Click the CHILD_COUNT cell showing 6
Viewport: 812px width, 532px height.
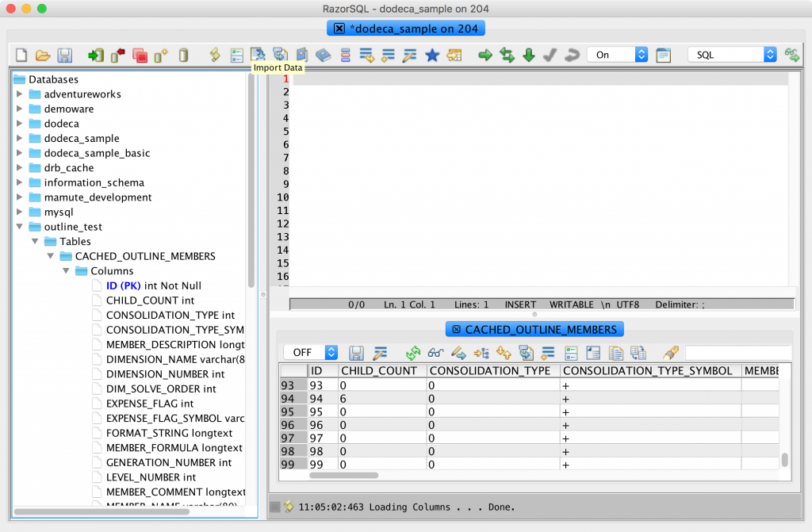[383, 399]
